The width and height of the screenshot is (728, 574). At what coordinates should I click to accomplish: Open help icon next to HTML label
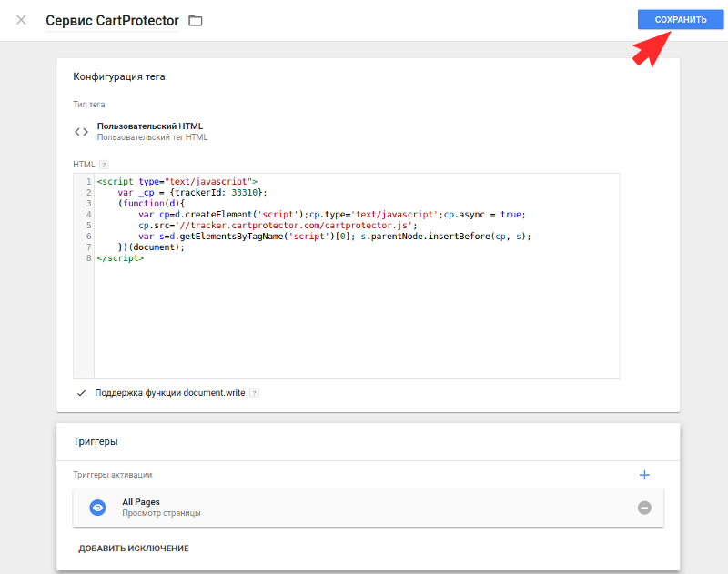tap(104, 165)
